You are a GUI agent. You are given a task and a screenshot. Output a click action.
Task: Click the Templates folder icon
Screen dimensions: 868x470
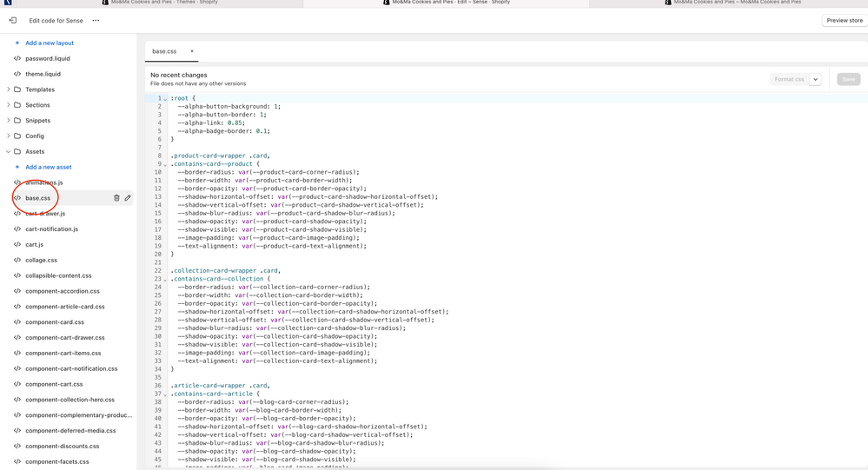coord(17,89)
